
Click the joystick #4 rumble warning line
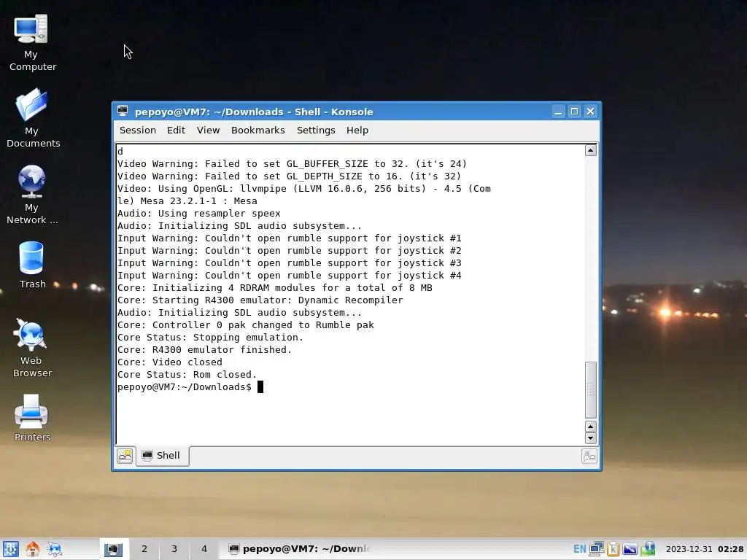click(x=289, y=275)
